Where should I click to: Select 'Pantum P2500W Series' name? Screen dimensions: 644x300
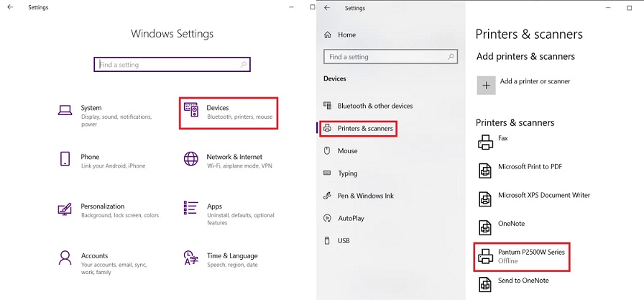(x=531, y=252)
